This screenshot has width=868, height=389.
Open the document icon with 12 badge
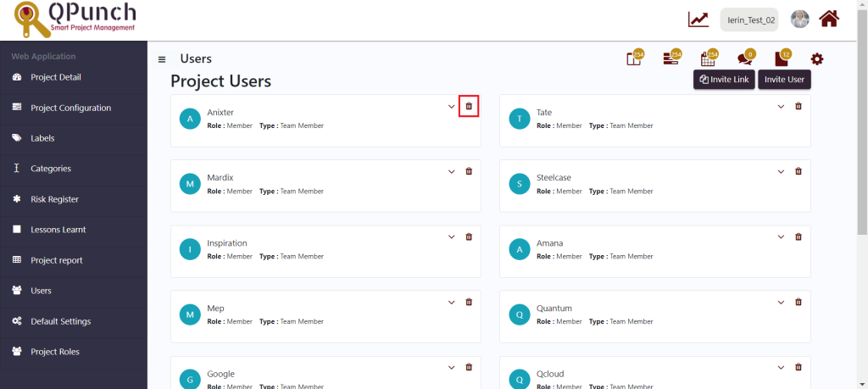pos(782,58)
